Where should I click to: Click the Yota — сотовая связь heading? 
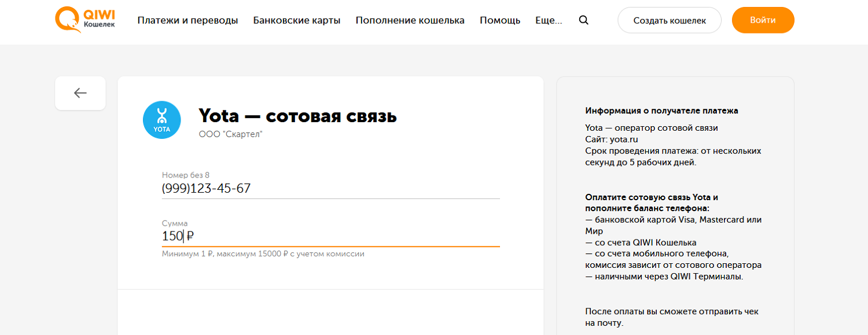(x=297, y=116)
